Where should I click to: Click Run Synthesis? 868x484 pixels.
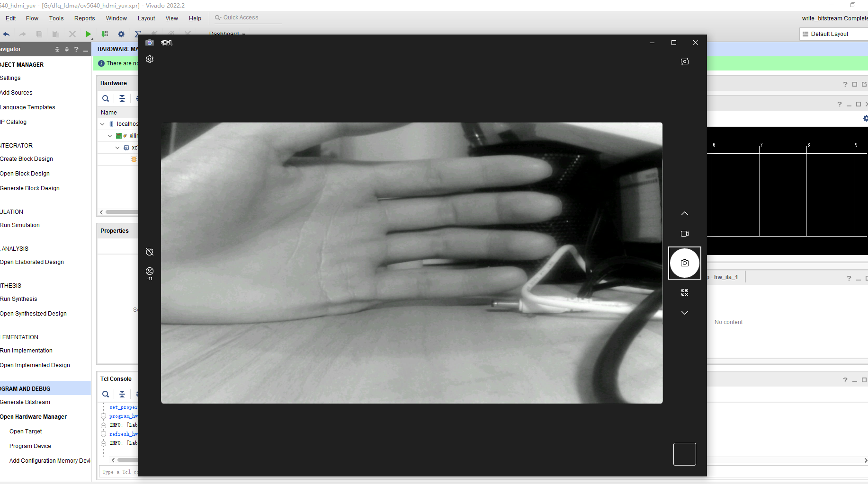pyautogui.click(x=18, y=299)
